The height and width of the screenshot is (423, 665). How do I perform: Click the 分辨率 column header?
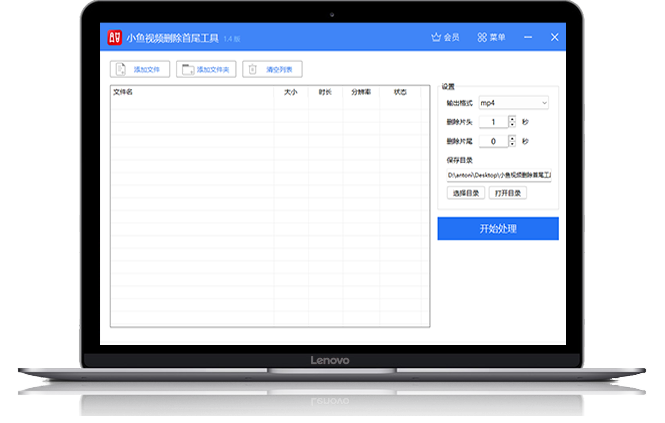pyautogui.click(x=361, y=92)
